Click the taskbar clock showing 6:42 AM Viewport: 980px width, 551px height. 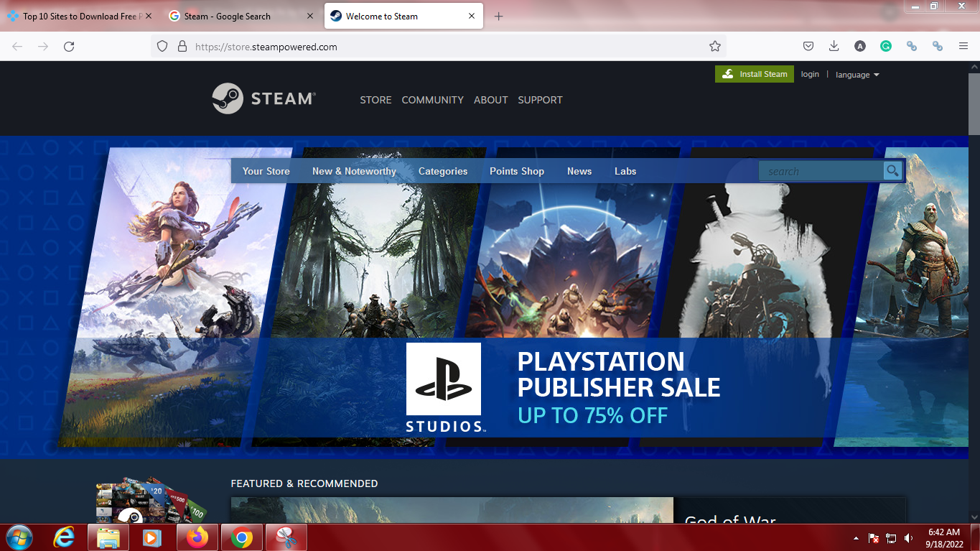[x=944, y=538]
